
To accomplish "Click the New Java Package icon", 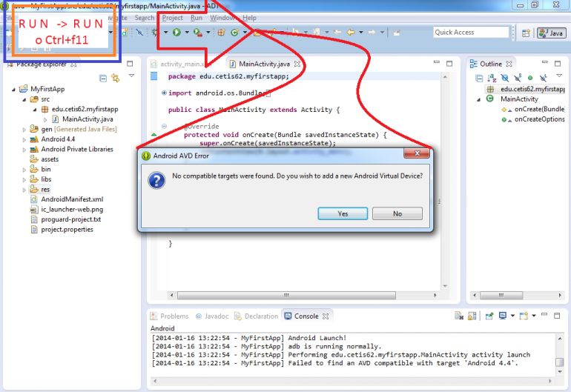I will click(221, 33).
